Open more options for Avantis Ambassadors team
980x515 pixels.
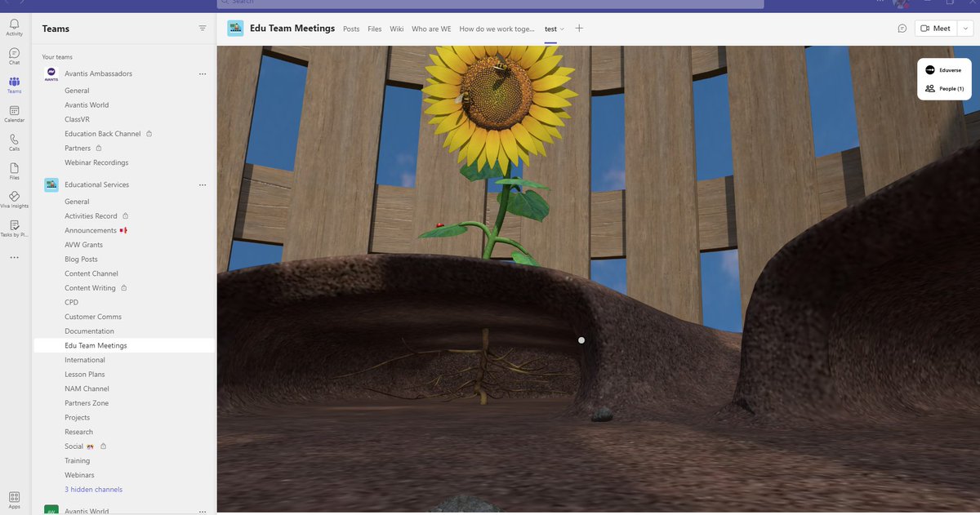tap(203, 73)
